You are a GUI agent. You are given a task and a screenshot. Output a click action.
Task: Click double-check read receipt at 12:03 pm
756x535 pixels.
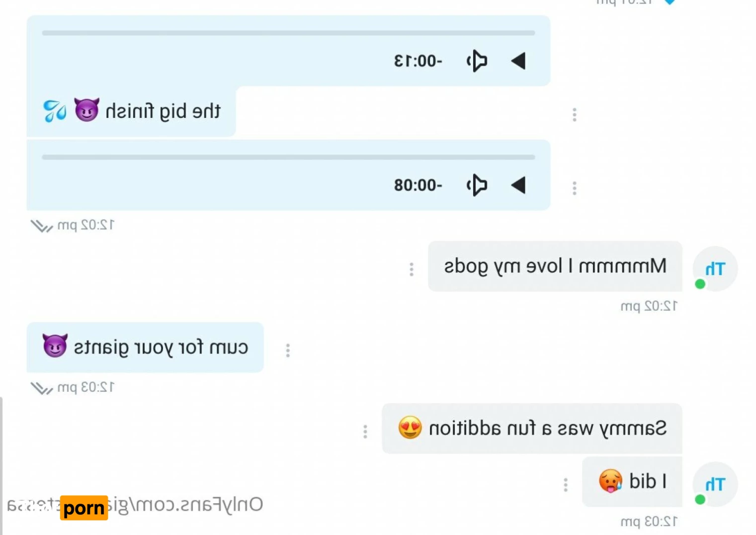(42, 388)
